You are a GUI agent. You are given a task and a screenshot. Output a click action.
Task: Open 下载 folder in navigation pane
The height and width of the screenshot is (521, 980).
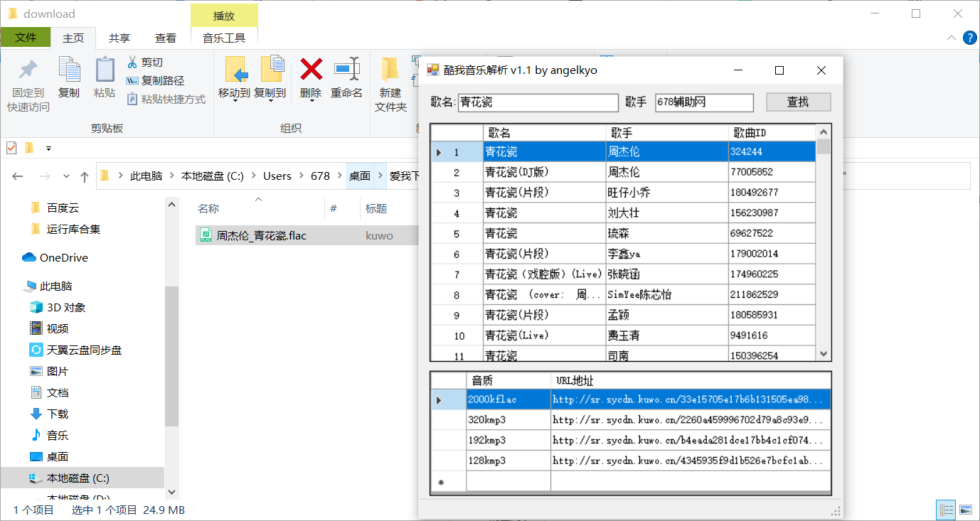pos(49,414)
